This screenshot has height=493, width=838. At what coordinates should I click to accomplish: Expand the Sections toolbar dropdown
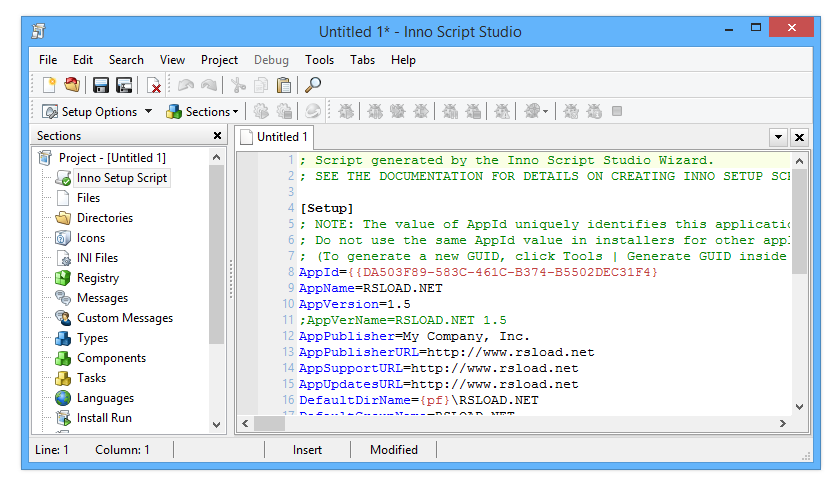click(236, 112)
